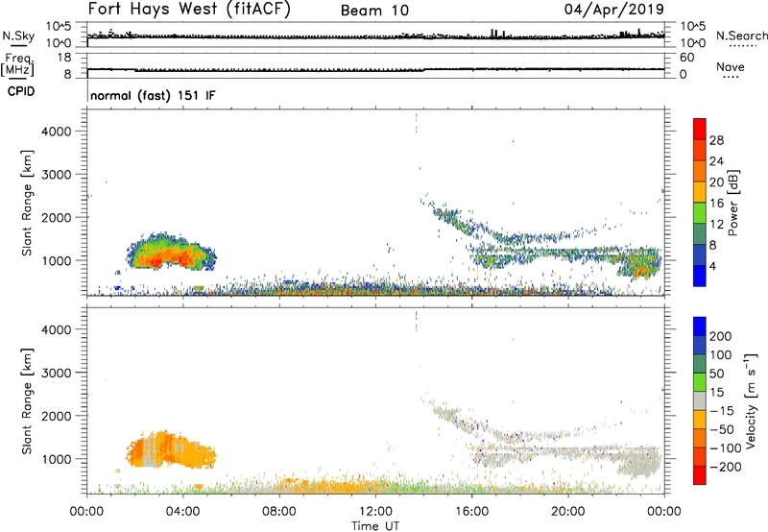Click the '28' power colorbar value
768x532 pixels.
(x=716, y=140)
